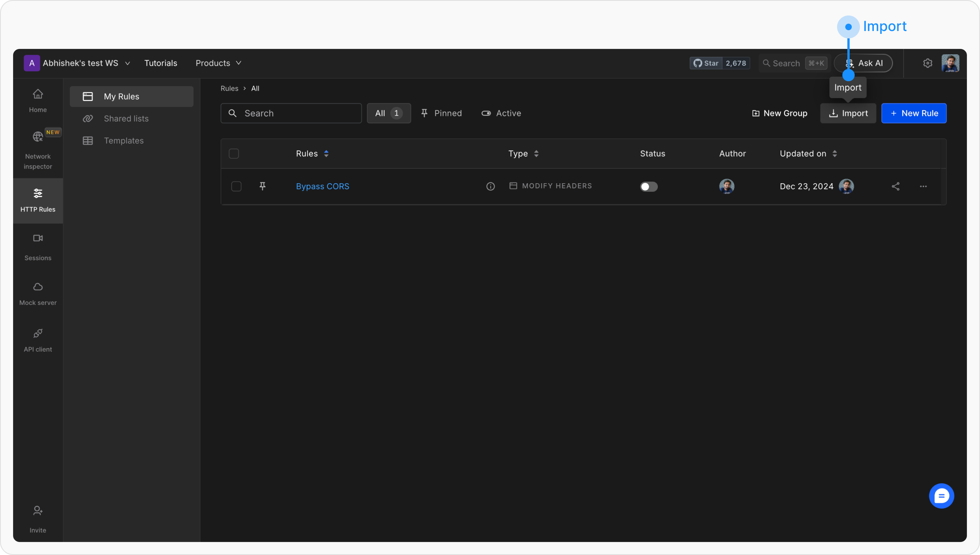980x555 pixels.
Task: Open the Bypass CORS rule link
Action: [x=322, y=186]
